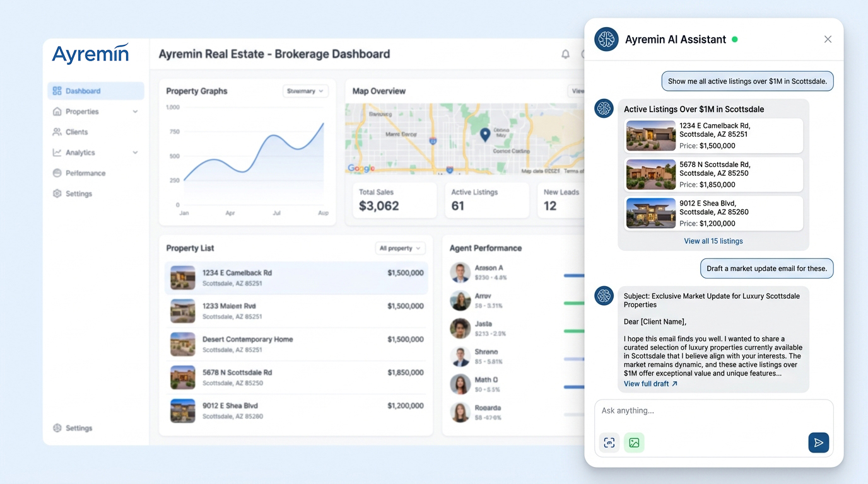868x484 pixels.
Task: Go to Clients in the sidebar
Action: 96,132
